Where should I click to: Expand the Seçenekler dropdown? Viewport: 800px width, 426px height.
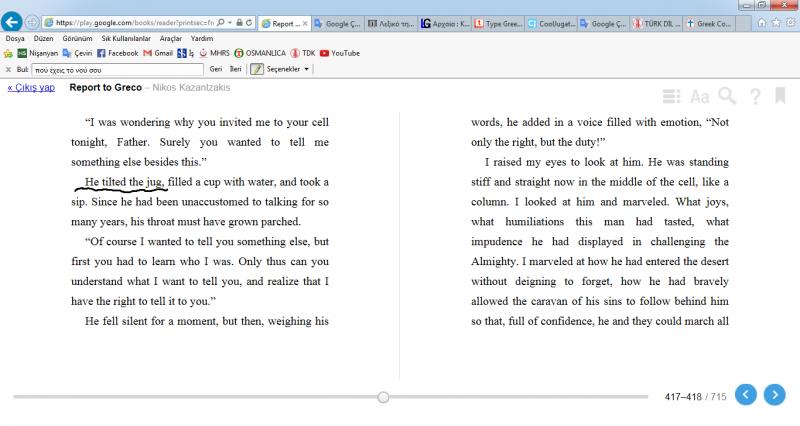point(307,69)
